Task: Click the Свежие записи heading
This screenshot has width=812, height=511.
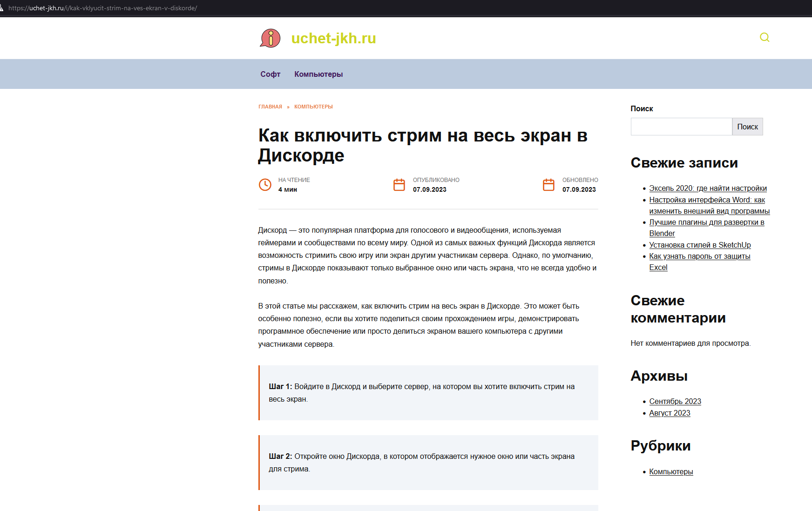Action: point(684,162)
